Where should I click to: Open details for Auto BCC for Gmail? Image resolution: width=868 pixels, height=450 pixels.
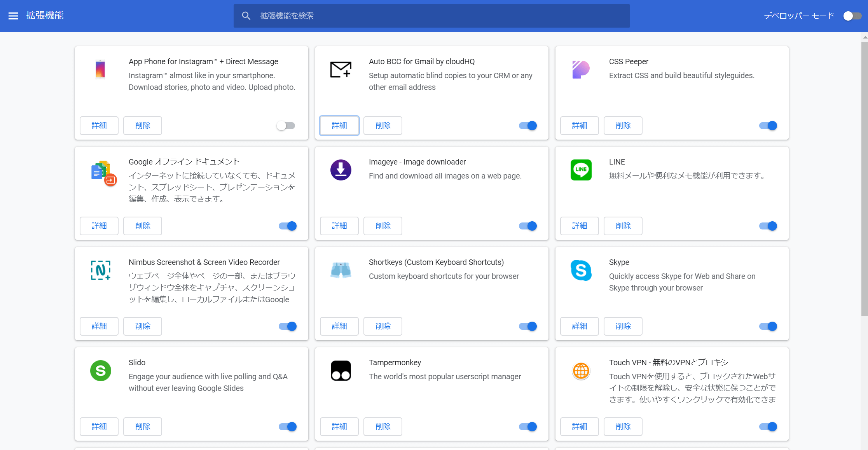(339, 126)
